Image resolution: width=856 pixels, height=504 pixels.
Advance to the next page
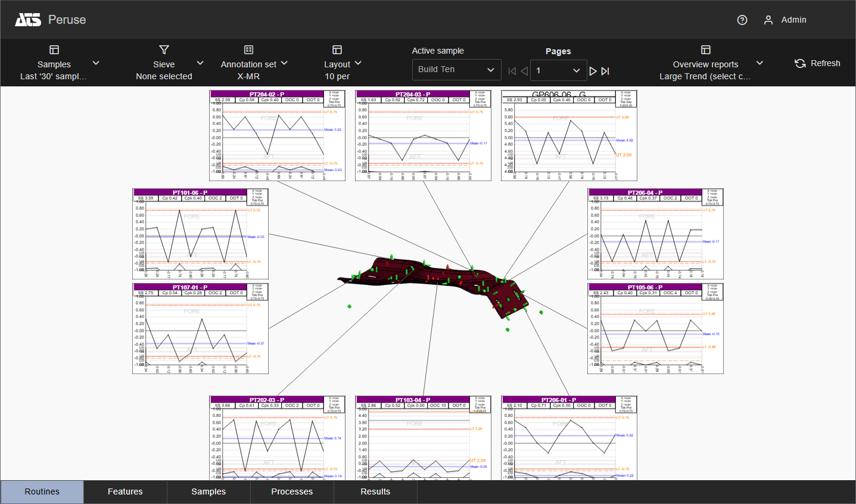click(593, 71)
